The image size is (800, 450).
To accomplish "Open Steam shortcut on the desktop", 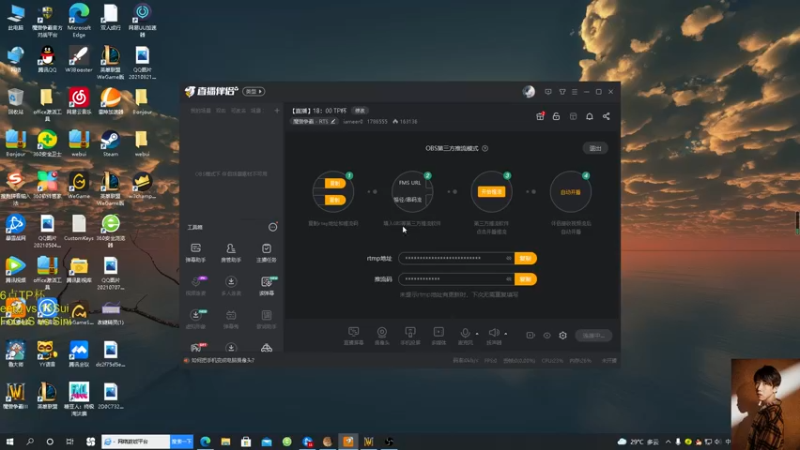I will pos(110,142).
